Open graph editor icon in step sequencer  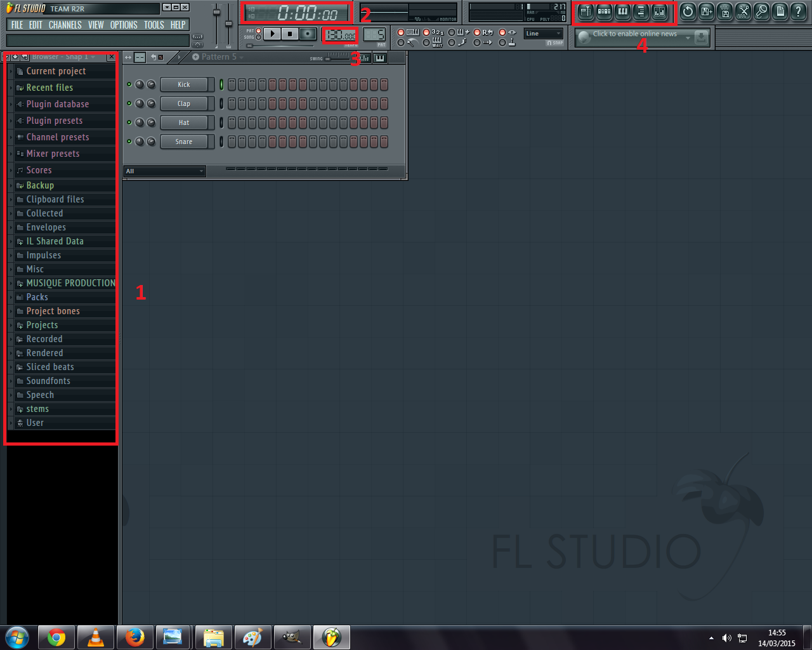click(x=364, y=58)
